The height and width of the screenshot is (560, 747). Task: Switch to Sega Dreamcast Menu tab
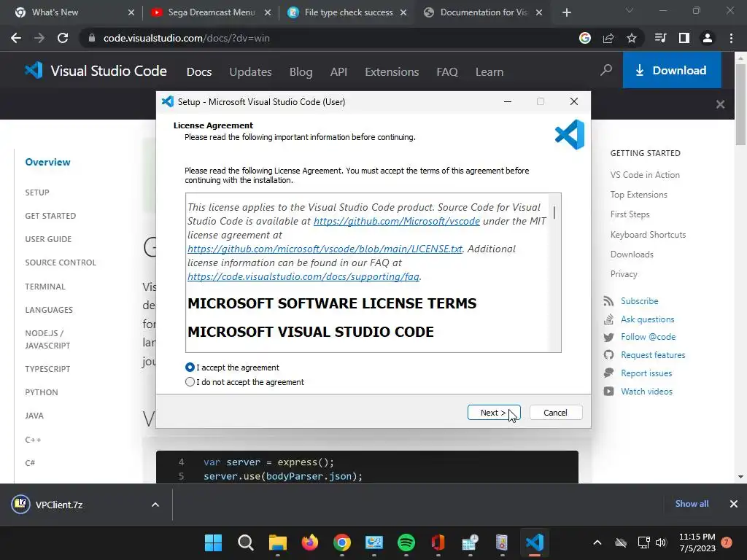click(211, 12)
